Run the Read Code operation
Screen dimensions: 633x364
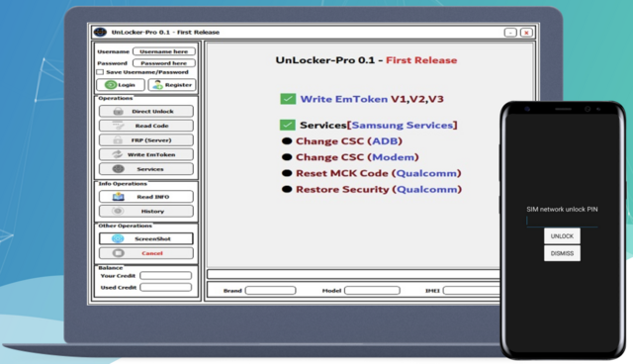146,126
